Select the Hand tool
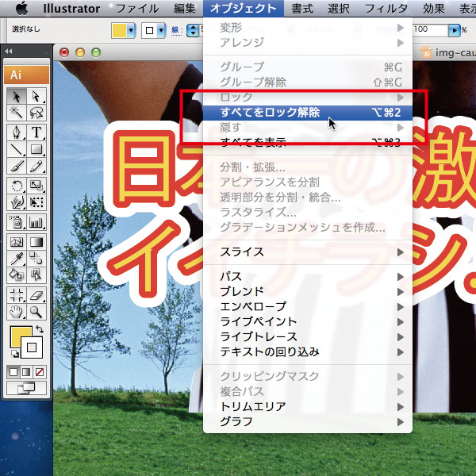476x476 pixels. coord(17,311)
